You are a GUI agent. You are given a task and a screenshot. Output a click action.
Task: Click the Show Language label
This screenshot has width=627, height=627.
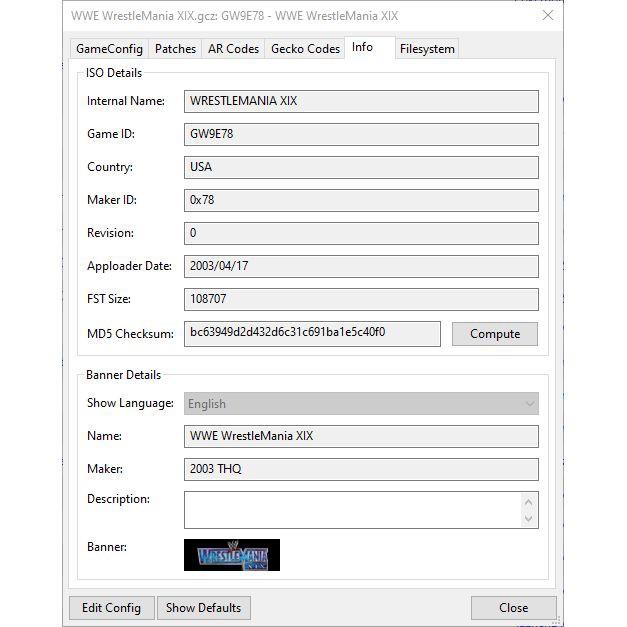(130, 403)
